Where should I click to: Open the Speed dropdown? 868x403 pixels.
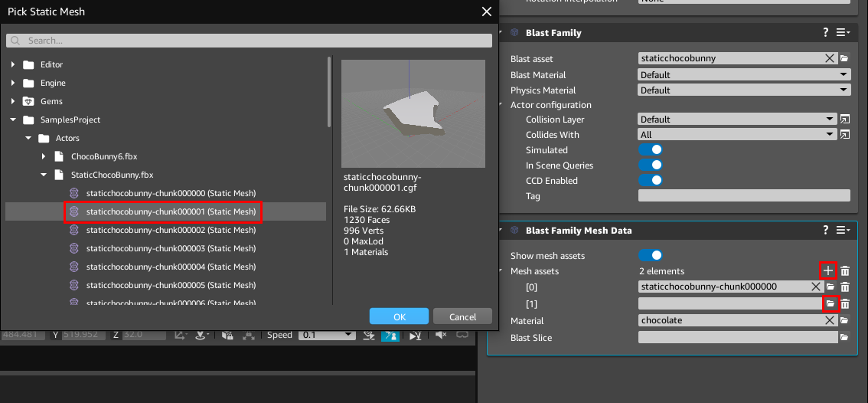pyautogui.click(x=327, y=335)
